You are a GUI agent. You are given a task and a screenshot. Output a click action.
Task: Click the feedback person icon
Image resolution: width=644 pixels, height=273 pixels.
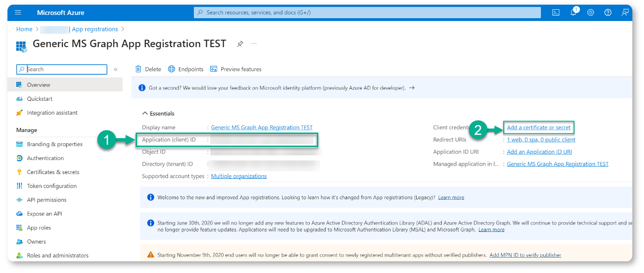click(x=625, y=13)
